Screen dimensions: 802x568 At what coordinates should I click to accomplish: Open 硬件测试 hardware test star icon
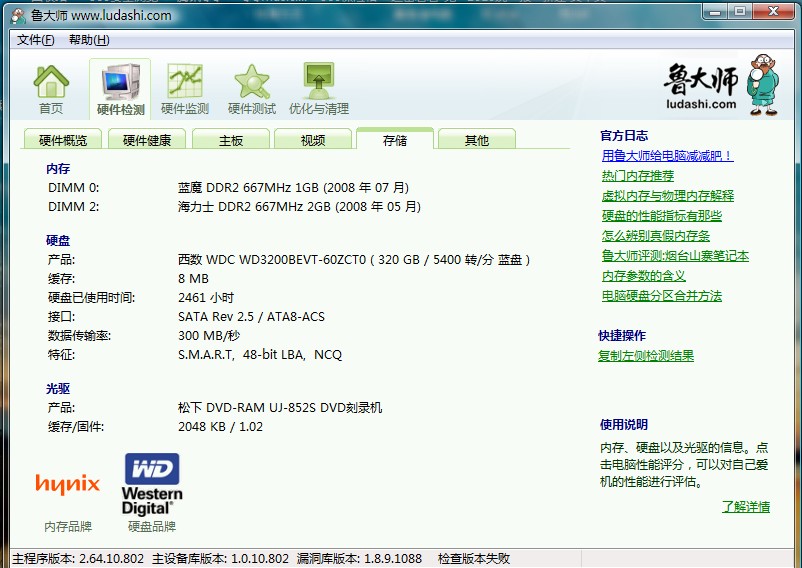coord(252,88)
